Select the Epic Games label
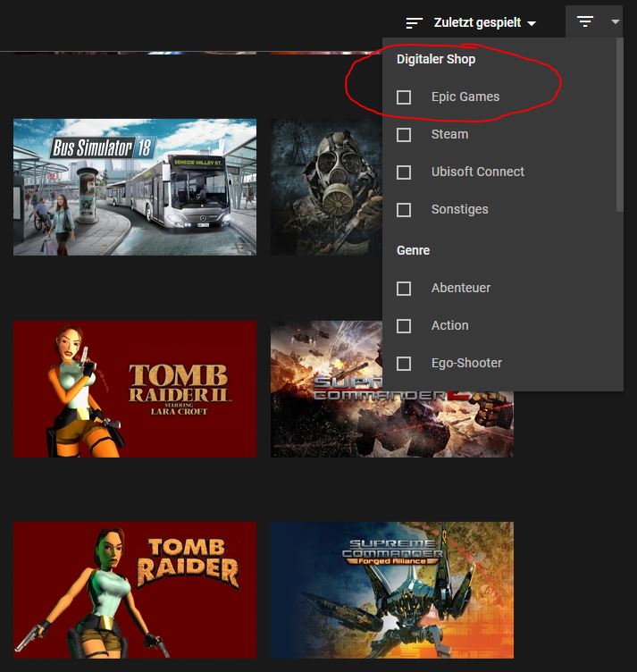637x672 pixels. pos(465,97)
